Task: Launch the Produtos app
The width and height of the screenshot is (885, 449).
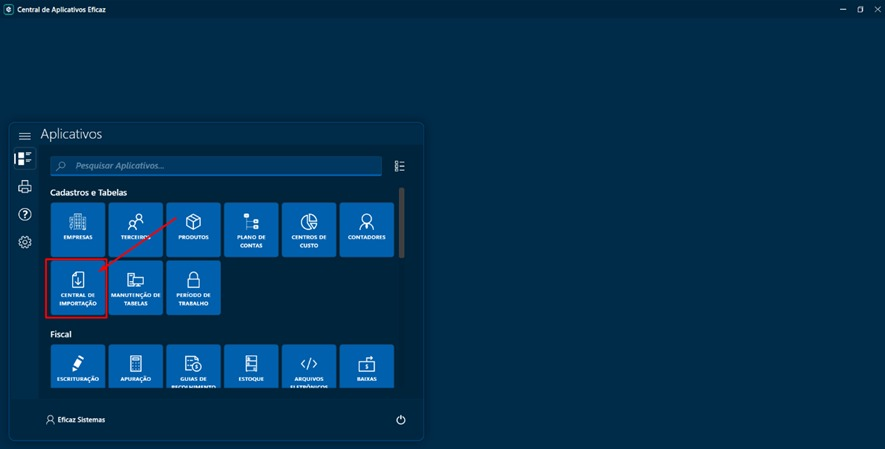Action: (193, 229)
